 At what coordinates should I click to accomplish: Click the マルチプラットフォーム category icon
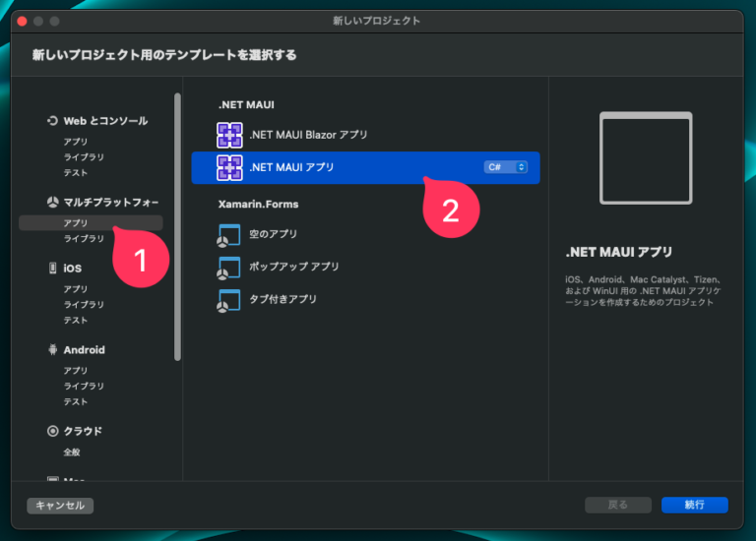[x=52, y=203]
